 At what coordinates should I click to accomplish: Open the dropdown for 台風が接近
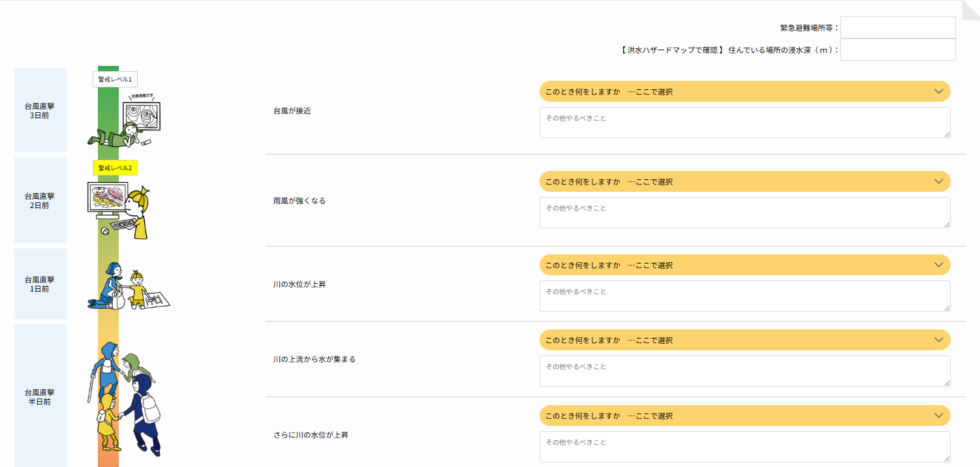(744, 91)
